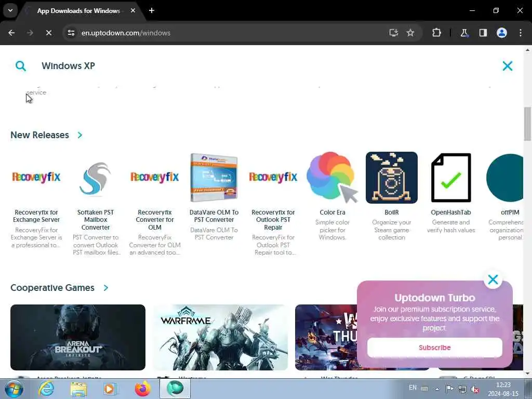
Task: Click the Subscribe button
Action: click(x=435, y=348)
